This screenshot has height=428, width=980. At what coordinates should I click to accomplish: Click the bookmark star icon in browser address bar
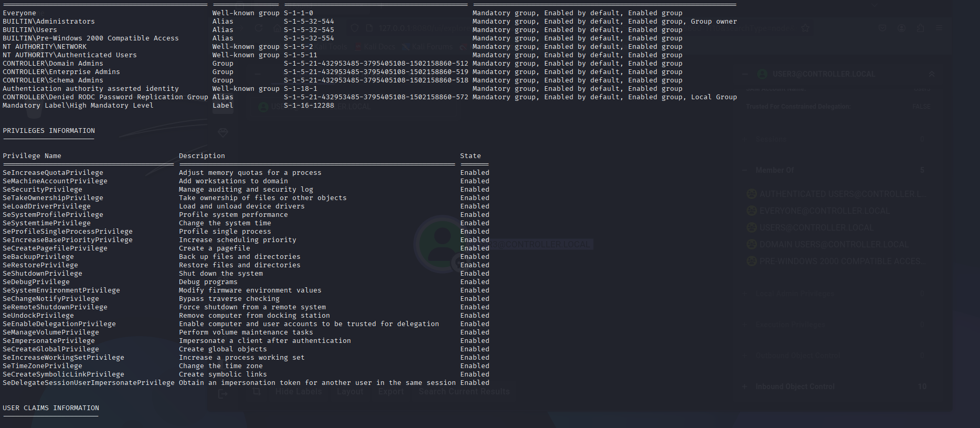(805, 28)
